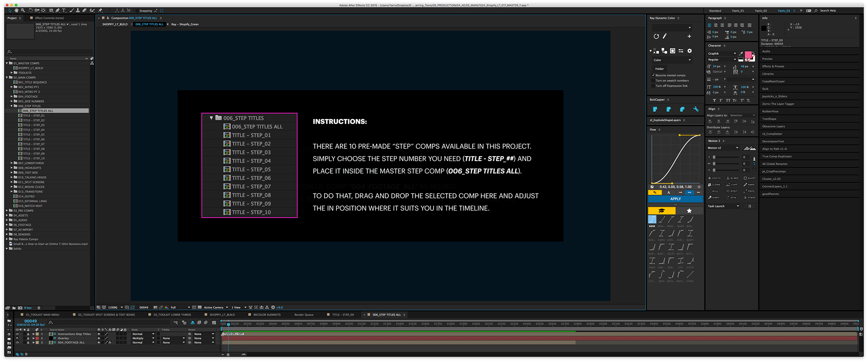Click pink fill color swatch in Character
This screenshot has width=868, height=362.
point(747,54)
